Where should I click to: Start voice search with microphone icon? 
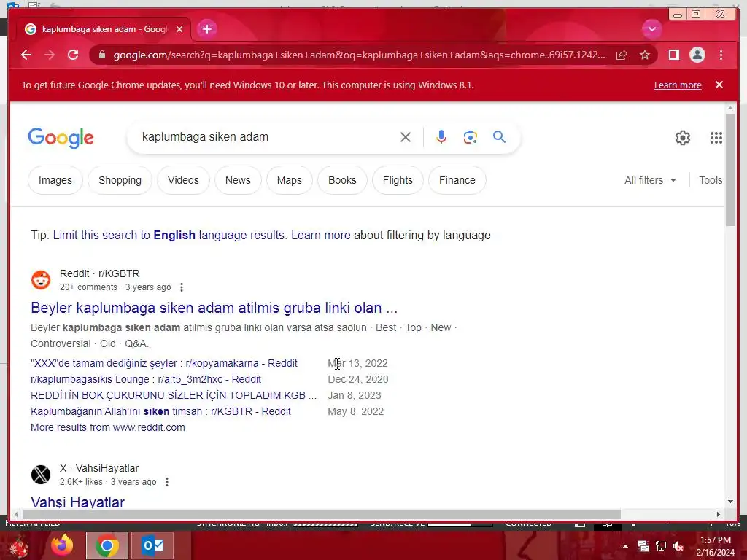(441, 137)
